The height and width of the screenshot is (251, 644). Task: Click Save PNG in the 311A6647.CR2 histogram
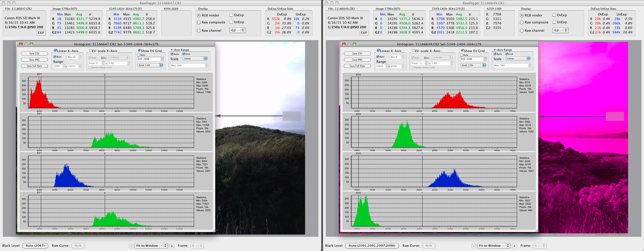click(x=34, y=60)
